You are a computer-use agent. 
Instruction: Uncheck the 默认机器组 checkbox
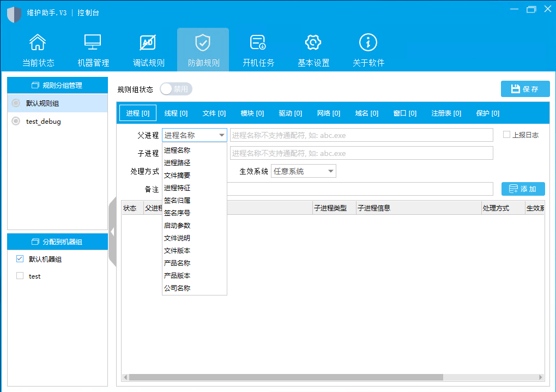point(20,258)
